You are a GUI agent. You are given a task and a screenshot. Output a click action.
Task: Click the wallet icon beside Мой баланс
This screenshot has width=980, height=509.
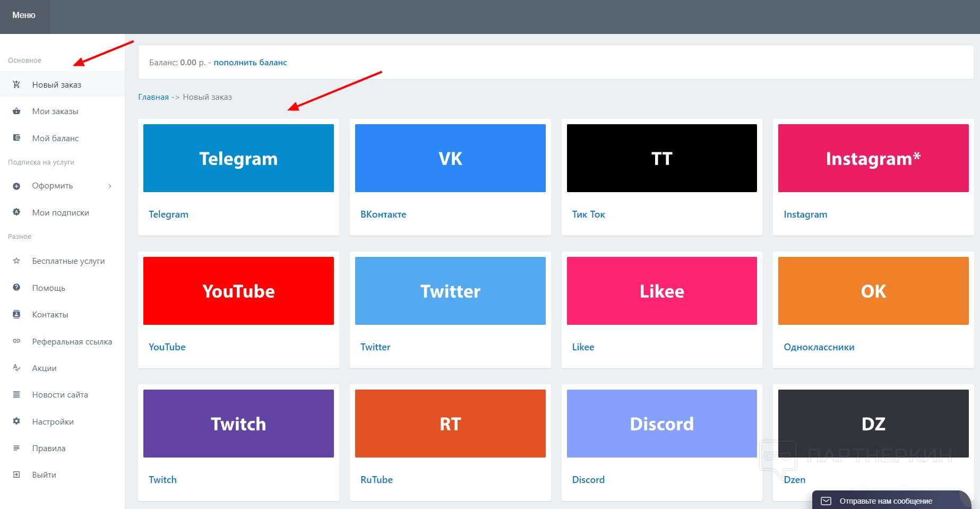[16, 138]
